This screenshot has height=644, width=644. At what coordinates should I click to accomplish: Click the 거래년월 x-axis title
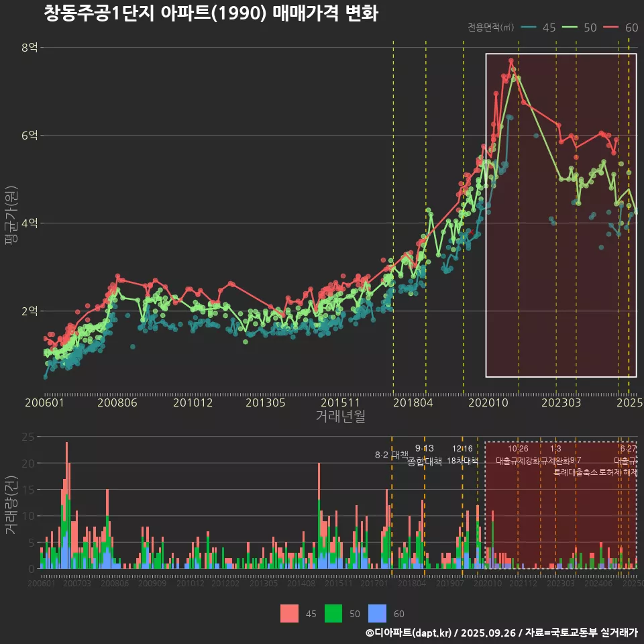(x=340, y=417)
